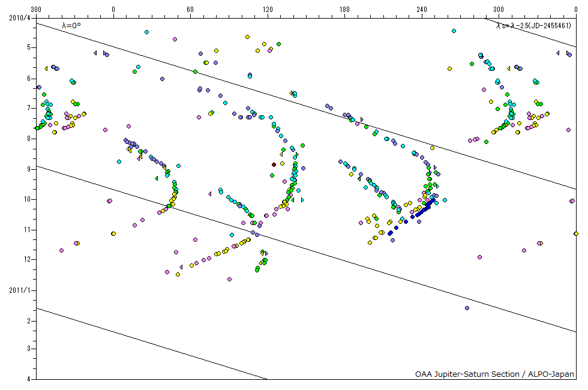Click month label "12" on date axis
This screenshot has width=588, height=390.
[x=28, y=259]
